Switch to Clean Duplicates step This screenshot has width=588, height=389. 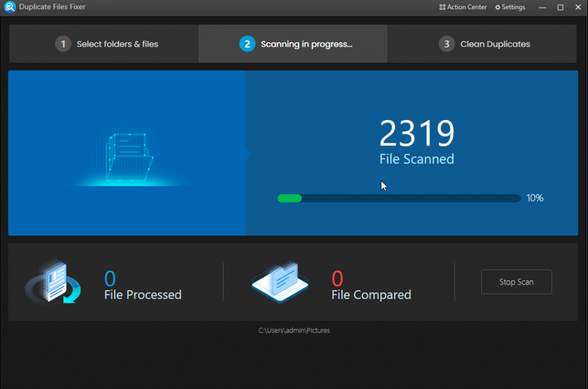click(x=482, y=44)
